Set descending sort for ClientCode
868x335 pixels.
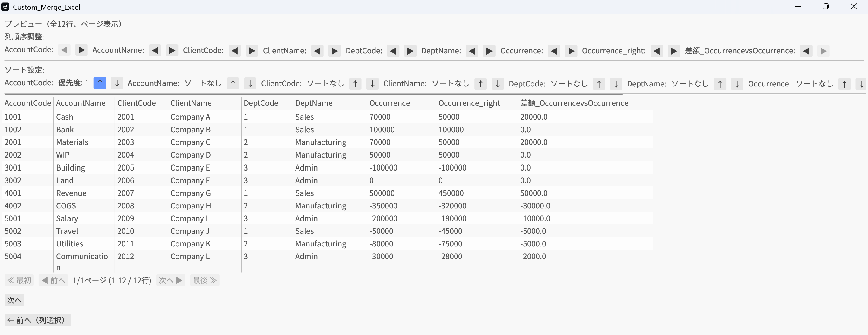click(372, 84)
